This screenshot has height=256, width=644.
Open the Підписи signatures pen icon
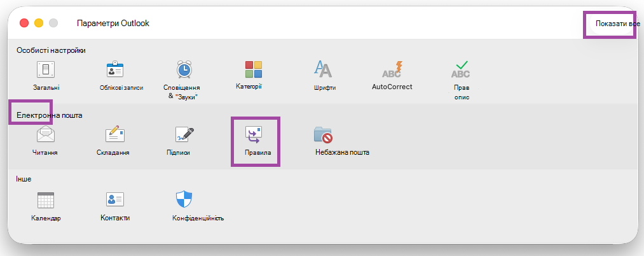(184, 134)
